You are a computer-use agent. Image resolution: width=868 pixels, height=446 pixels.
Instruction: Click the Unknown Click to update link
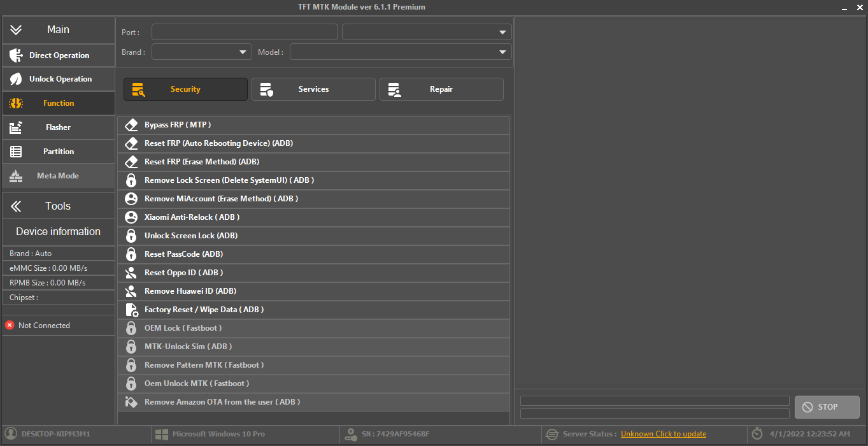(663, 434)
